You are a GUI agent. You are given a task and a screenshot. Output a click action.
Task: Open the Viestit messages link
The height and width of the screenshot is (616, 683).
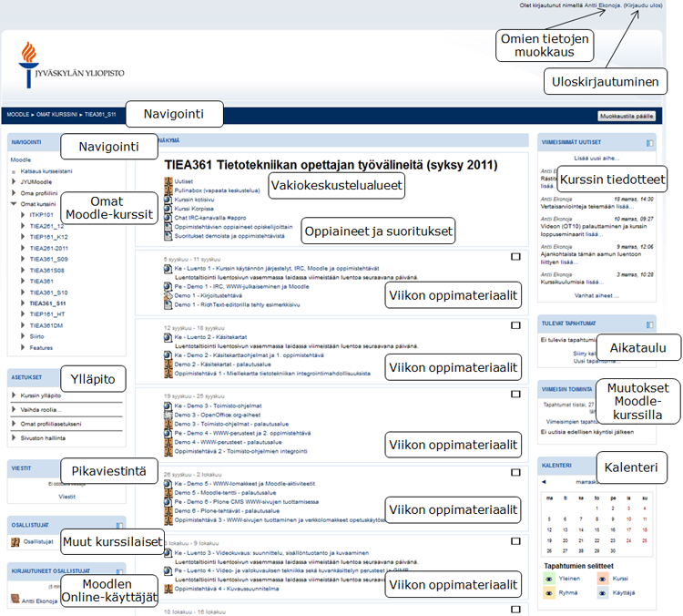[67, 497]
